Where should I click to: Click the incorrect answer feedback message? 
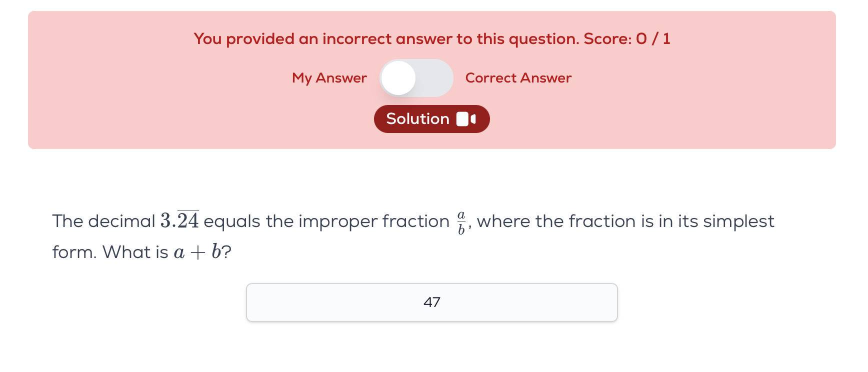click(432, 39)
